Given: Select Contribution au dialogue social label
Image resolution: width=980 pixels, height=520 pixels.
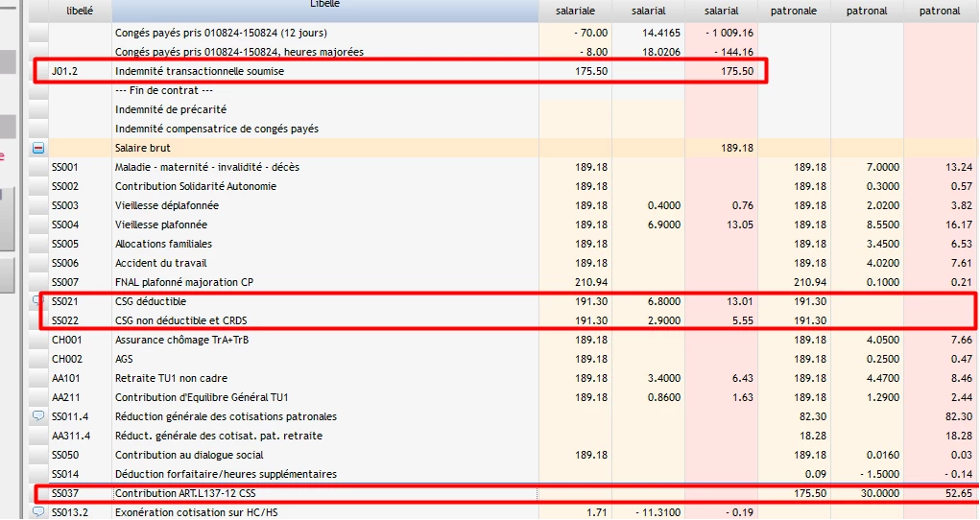Looking at the screenshot, I should [189, 455].
